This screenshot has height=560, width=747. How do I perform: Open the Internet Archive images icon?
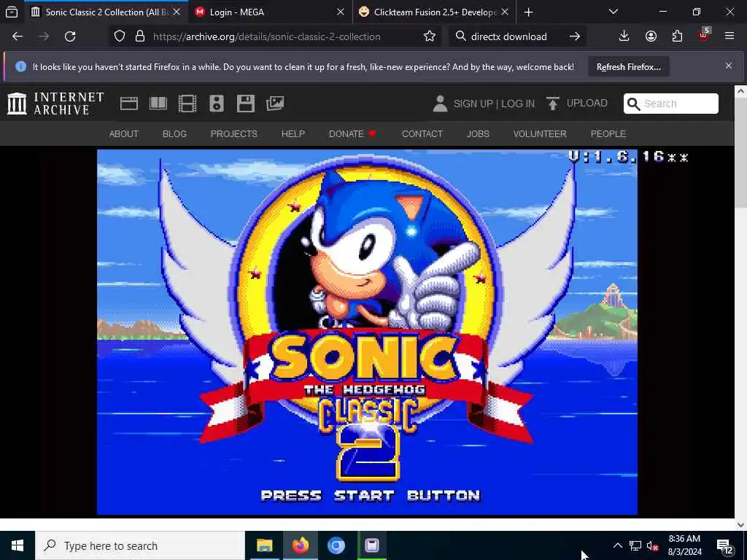point(275,104)
